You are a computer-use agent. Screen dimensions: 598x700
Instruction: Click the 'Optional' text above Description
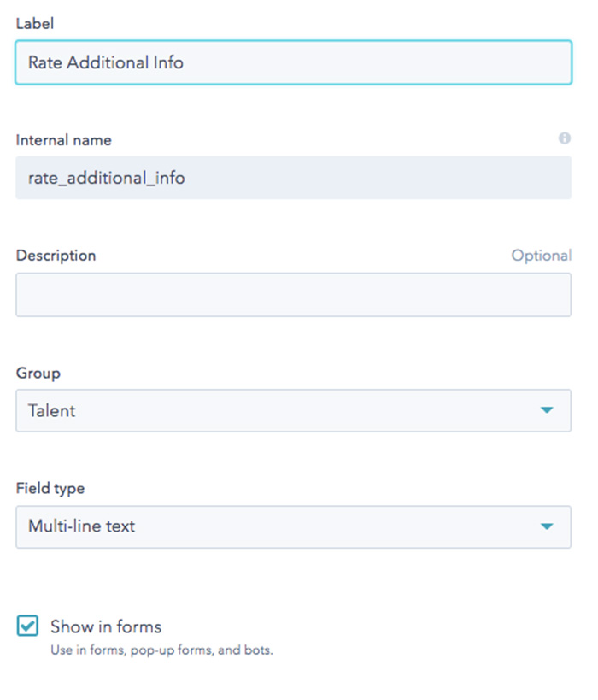tap(542, 256)
